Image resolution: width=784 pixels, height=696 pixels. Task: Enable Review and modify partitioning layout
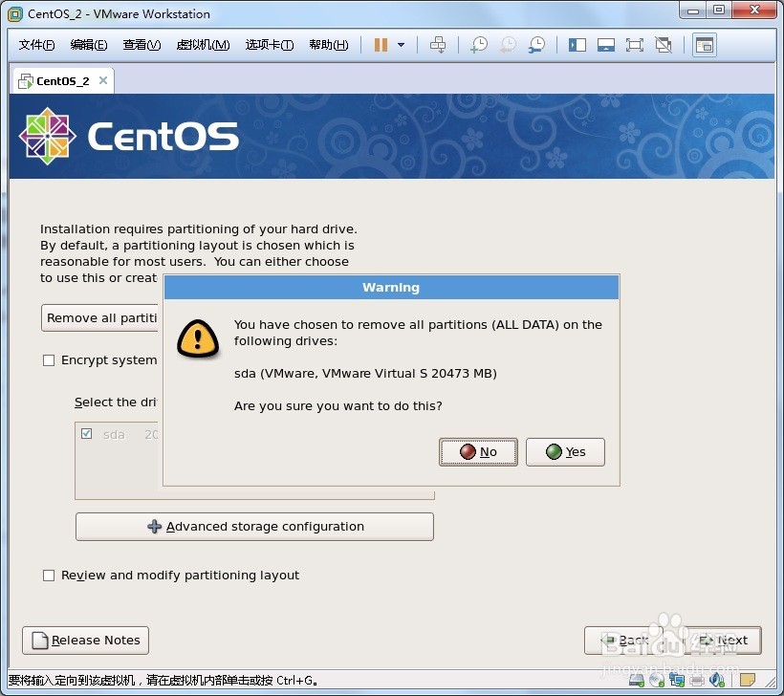(49, 576)
